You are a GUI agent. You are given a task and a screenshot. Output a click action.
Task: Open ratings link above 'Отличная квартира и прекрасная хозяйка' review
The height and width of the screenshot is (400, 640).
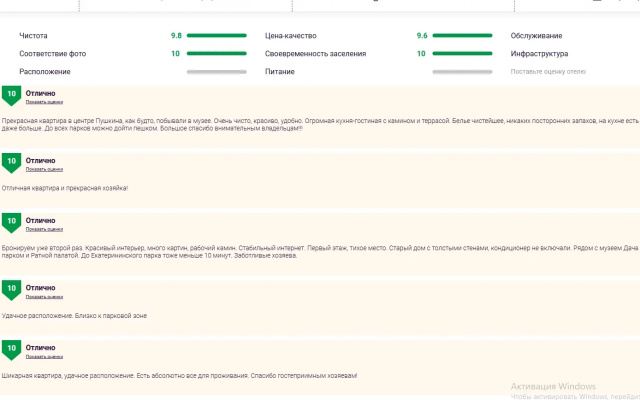(44, 169)
